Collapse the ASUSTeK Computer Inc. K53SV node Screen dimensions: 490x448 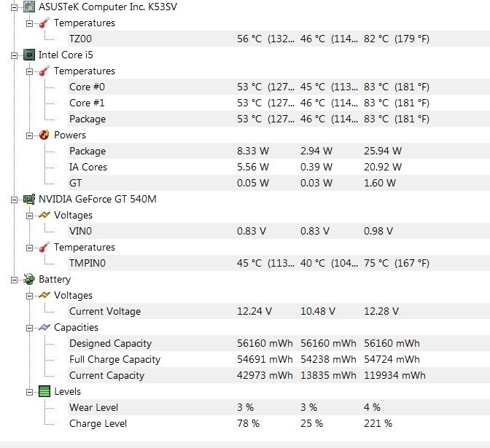click(x=14, y=7)
